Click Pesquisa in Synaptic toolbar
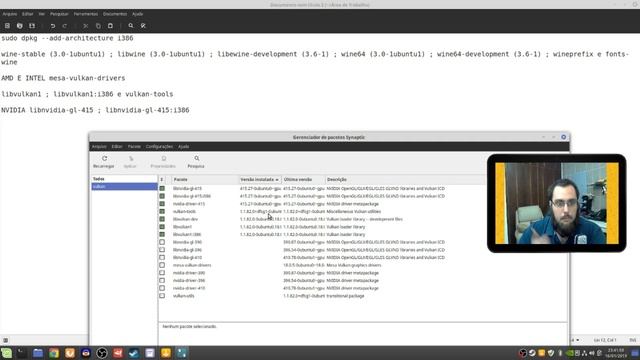 click(196, 162)
